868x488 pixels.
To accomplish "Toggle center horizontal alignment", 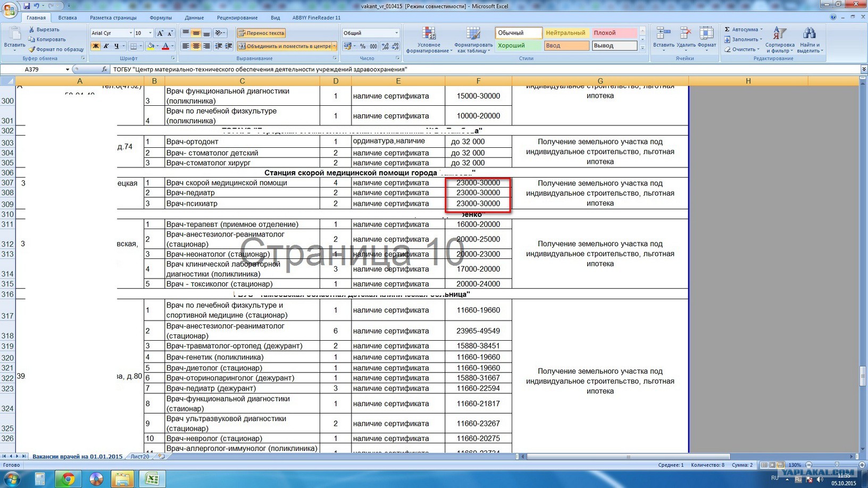I will [196, 46].
